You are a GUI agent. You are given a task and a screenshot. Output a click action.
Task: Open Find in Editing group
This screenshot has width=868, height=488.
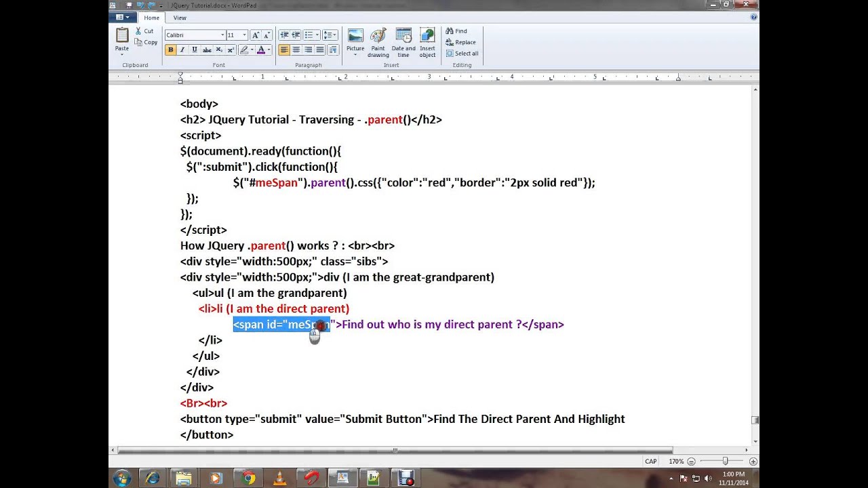pyautogui.click(x=456, y=31)
